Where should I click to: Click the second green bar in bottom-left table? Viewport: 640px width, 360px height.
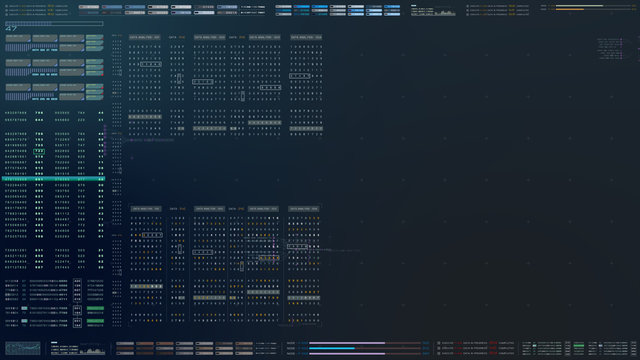pos(95,321)
